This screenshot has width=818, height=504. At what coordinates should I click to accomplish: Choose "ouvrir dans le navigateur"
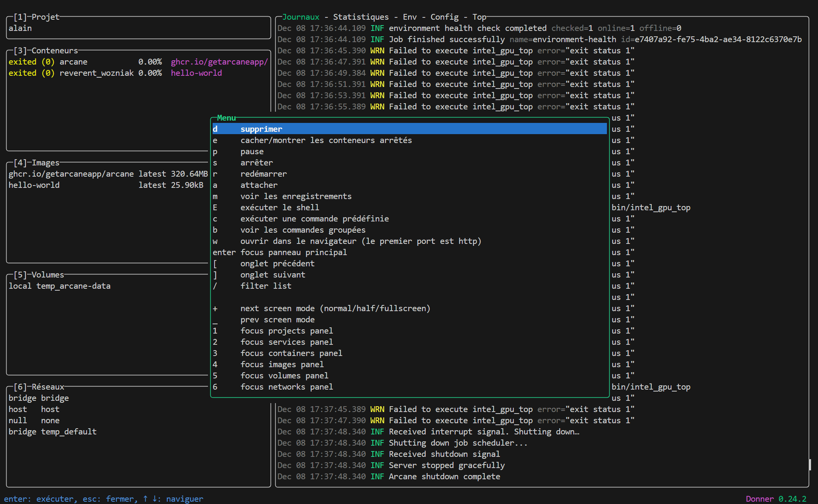pyautogui.click(x=360, y=241)
